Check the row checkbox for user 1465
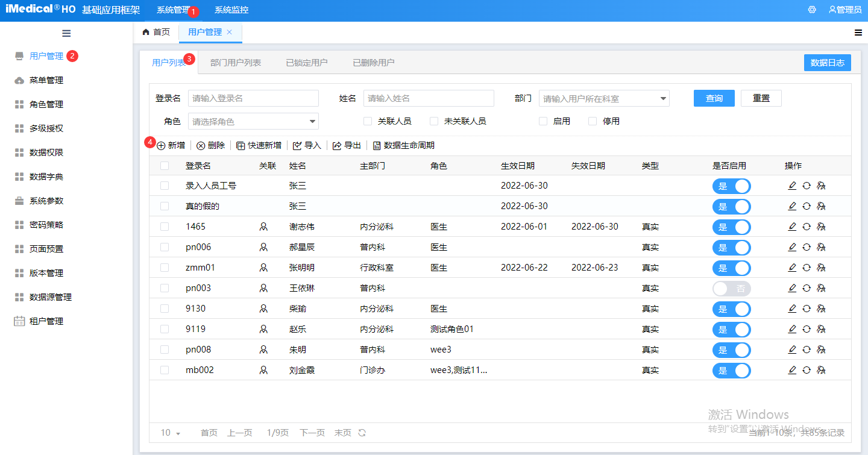Image resolution: width=868 pixels, height=455 pixels. tap(165, 227)
